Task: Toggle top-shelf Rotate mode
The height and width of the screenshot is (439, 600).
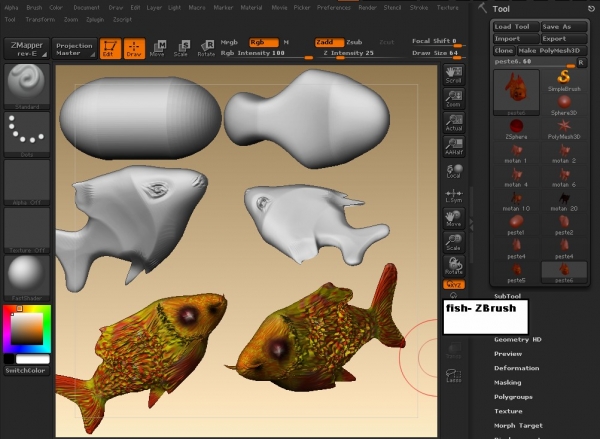Action: tap(206, 49)
